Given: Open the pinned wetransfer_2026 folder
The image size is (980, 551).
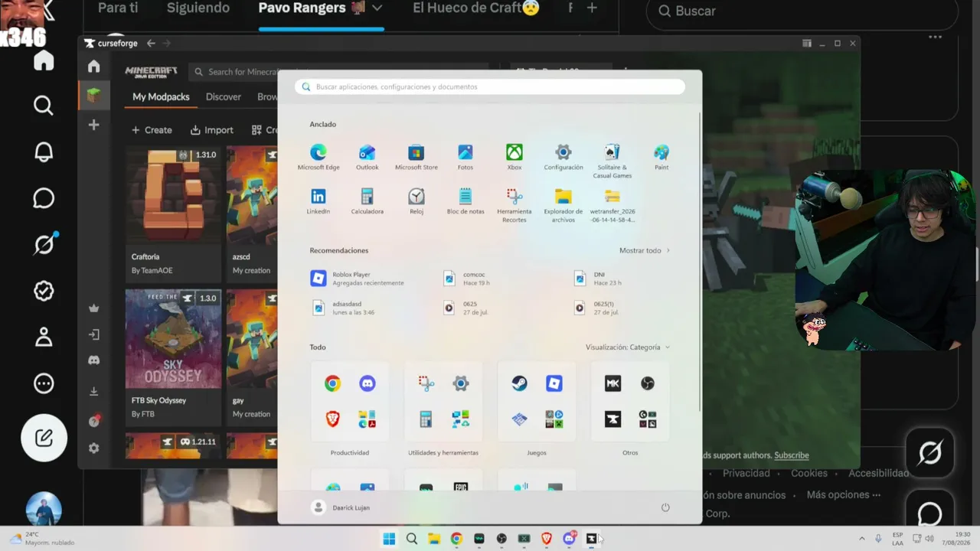Looking at the screenshot, I should tap(612, 205).
